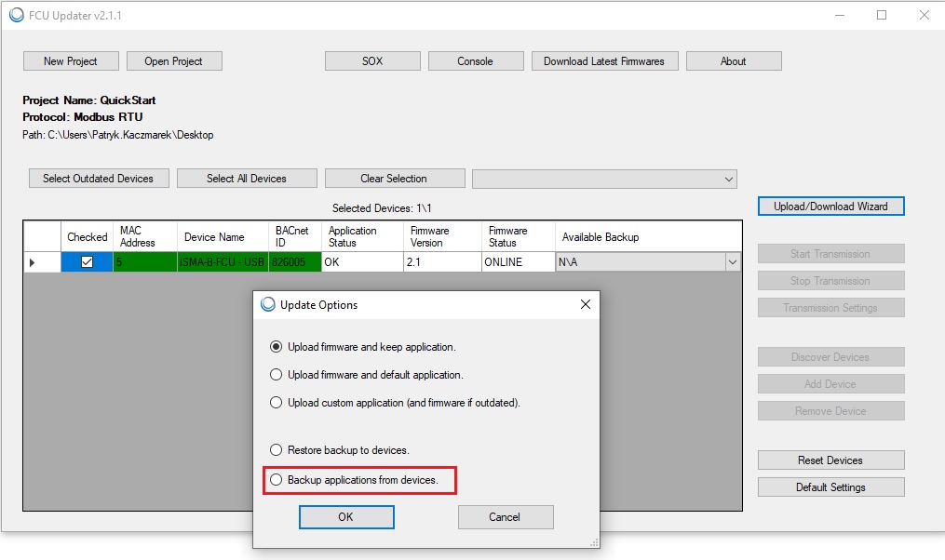Screen dimensions: 945x560
Task: Click OK in Update Options dialog
Action: (345, 517)
